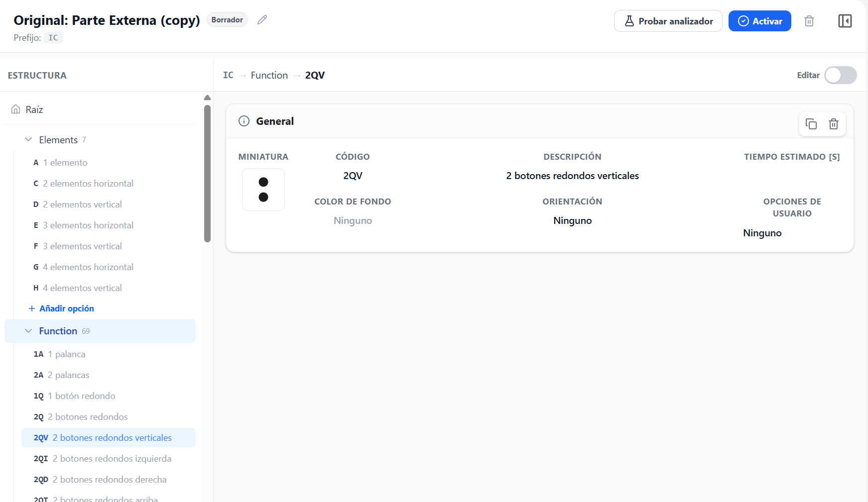
Task: Open Function in the breadcrumb path
Action: click(x=269, y=75)
